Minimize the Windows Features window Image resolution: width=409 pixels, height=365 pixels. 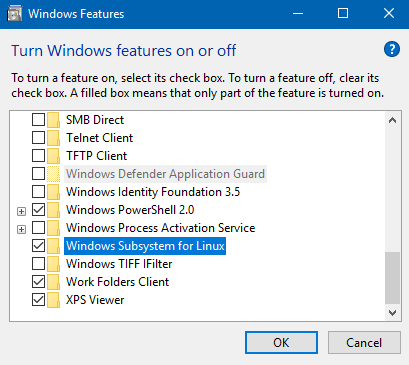tap(298, 14)
